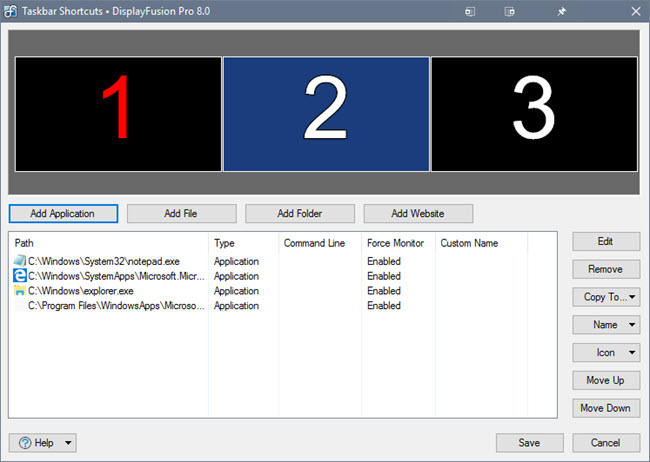
Task: Select the C:\Windows\explorer.exe row
Action: click(x=283, y=291)
